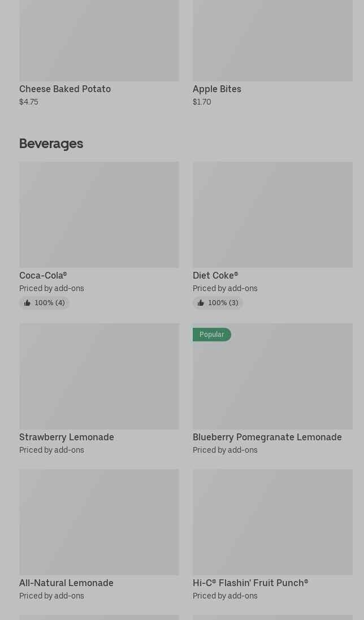
Task: Select the Strawberry Lemonade image
Action: coord(99,376)
